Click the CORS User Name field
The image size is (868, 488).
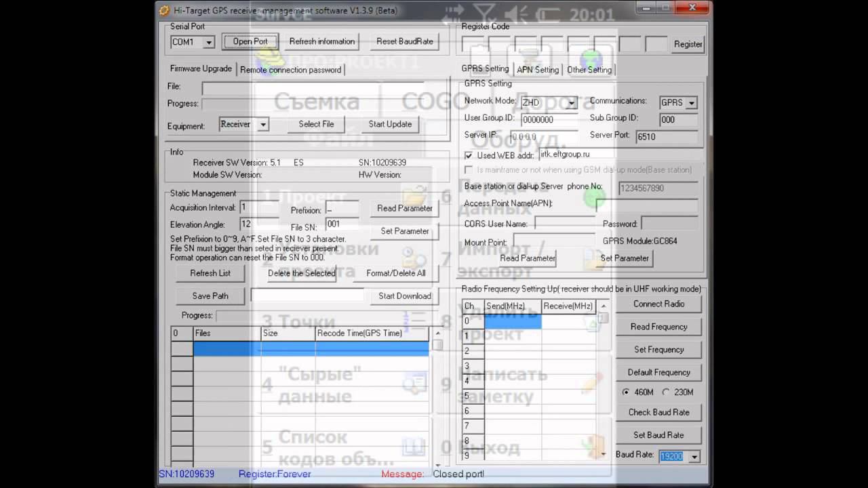[x=565, y=223]
